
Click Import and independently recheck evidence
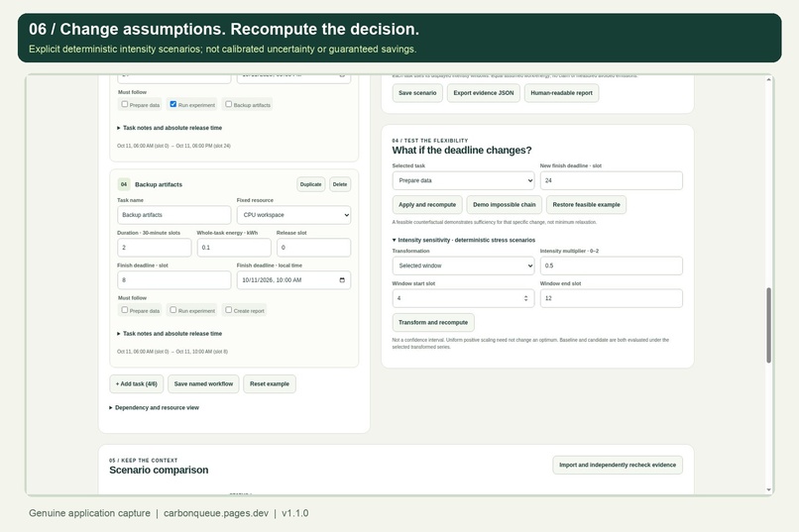tap(618, 465)
